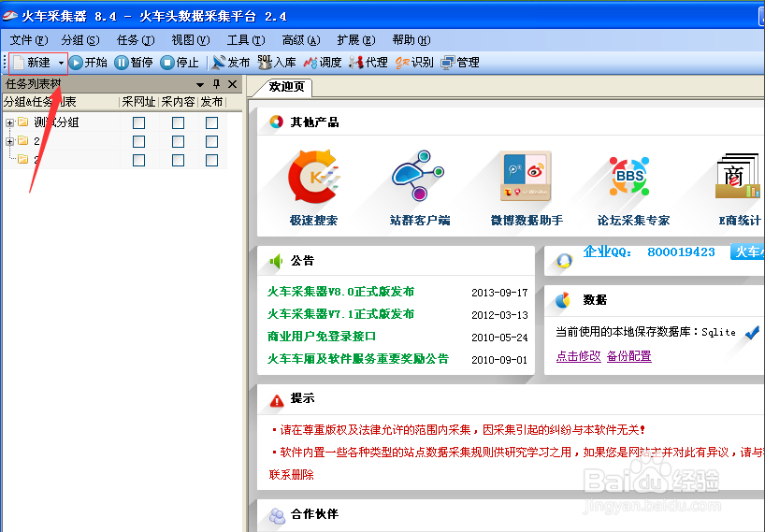Screen dimensions: 765x532
Task: Toggle 采内容 checkbox in third row
Action: pos(178,160)
